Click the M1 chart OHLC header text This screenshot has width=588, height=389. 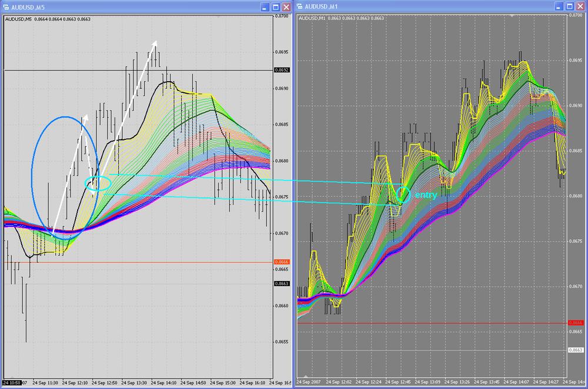[341, 18]
